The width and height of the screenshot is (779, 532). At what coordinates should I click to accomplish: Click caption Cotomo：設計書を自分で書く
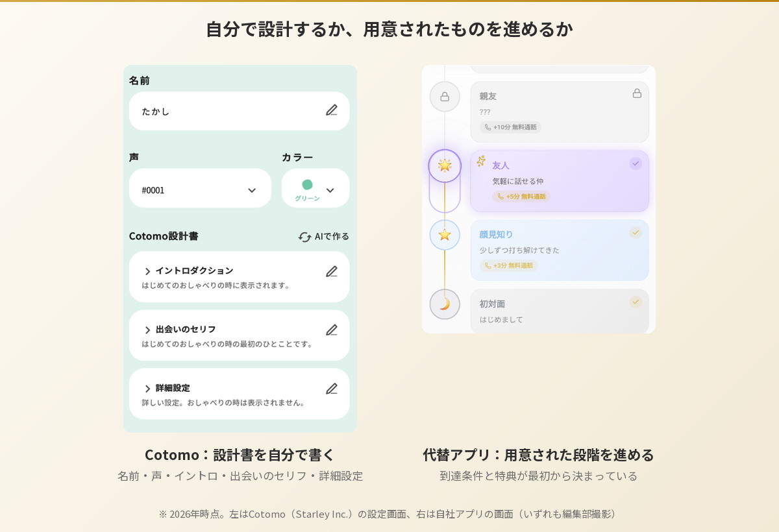point(240,454)
